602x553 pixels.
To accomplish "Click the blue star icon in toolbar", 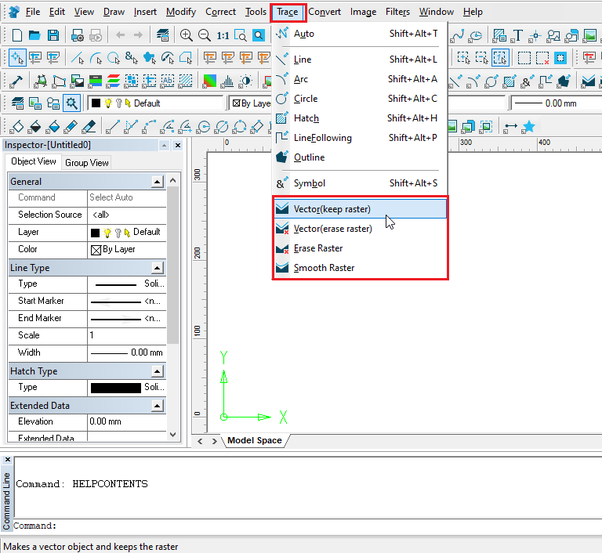I will 529,126.
